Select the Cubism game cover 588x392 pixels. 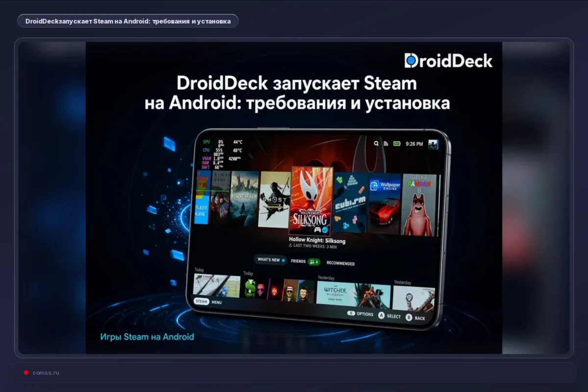350,202
